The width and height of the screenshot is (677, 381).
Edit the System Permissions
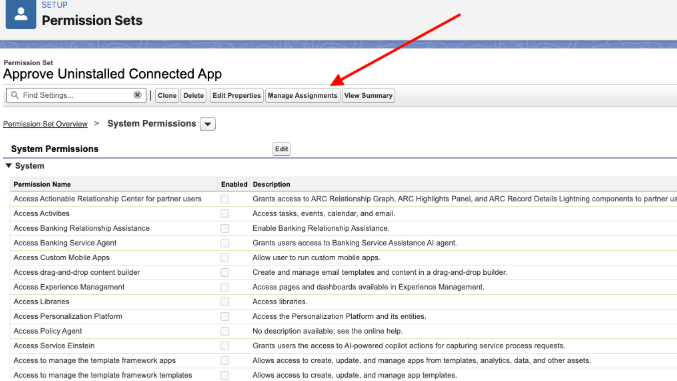[282, 149]
